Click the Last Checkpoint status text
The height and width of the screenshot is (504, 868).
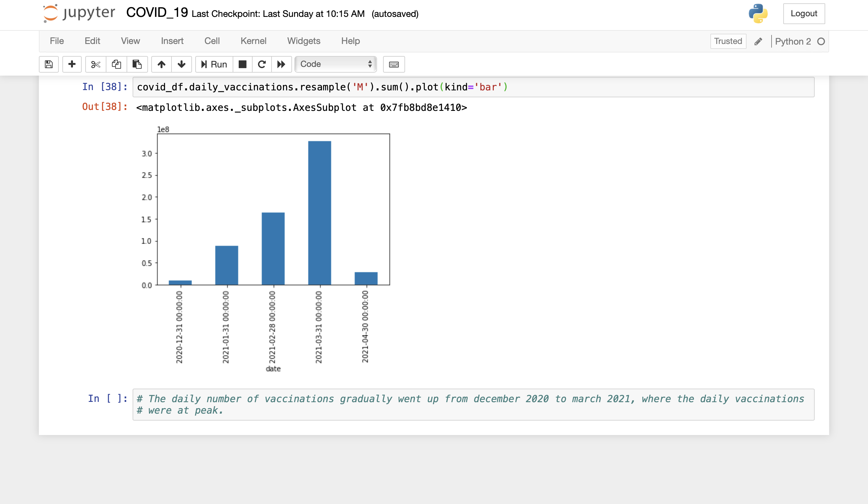[278, 14]
